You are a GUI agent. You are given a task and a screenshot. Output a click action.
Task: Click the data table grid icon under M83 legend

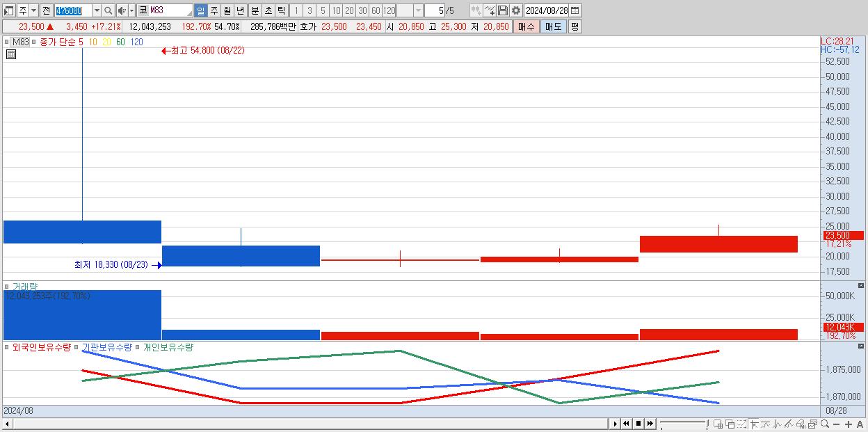click(10, 54)
